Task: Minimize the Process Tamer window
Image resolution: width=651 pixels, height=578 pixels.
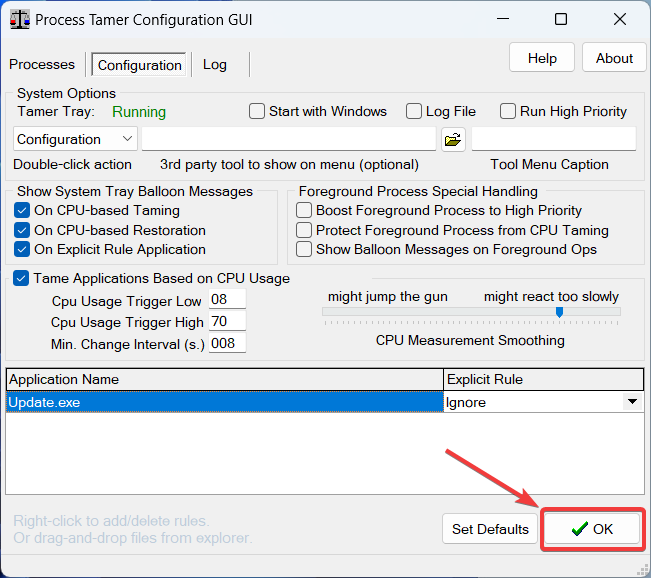Action: (503, 19)
